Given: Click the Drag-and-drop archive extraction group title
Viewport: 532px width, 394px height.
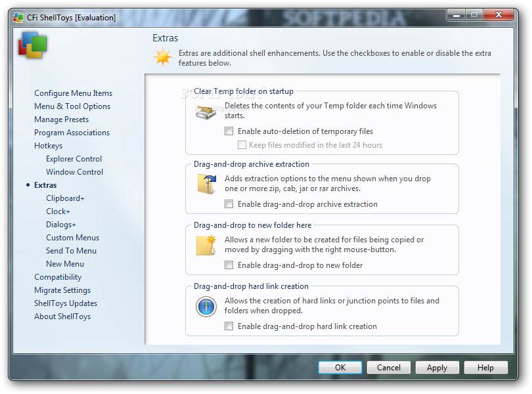Looking at the screenshot, I should pyautogui.click(x=252, y=164).
